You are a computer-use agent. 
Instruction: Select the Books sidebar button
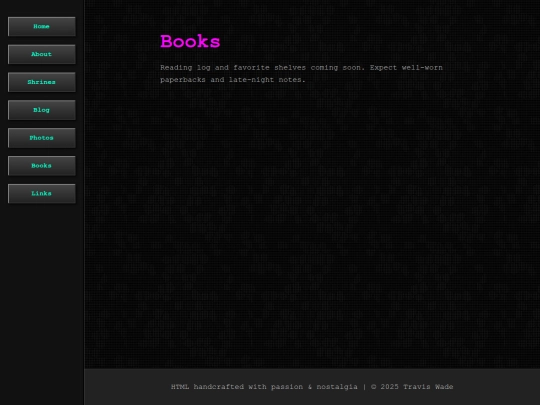coord(42,166)
